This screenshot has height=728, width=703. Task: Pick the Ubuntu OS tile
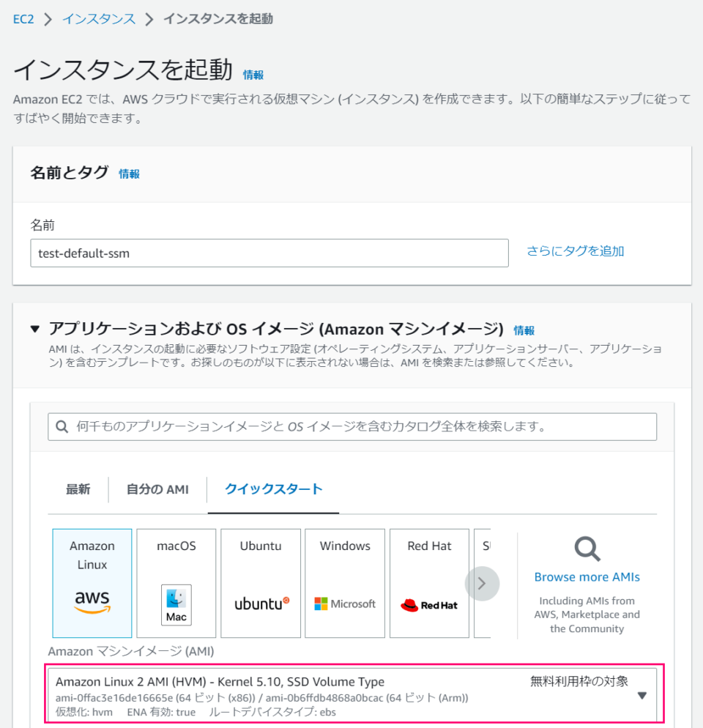point(261,583)
